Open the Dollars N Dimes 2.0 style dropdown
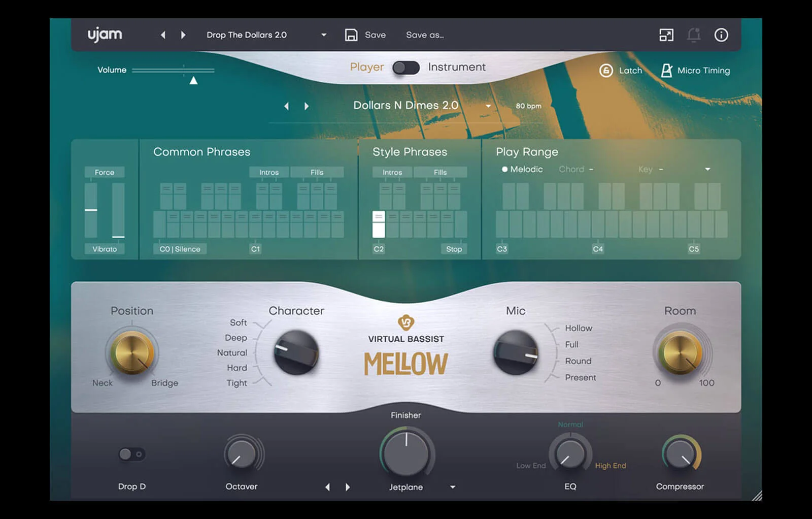 (488, 106)
